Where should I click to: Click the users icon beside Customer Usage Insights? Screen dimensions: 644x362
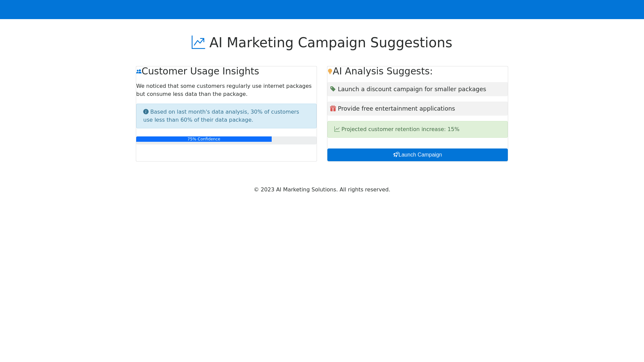pyautogui.click(x=139, y=71)
